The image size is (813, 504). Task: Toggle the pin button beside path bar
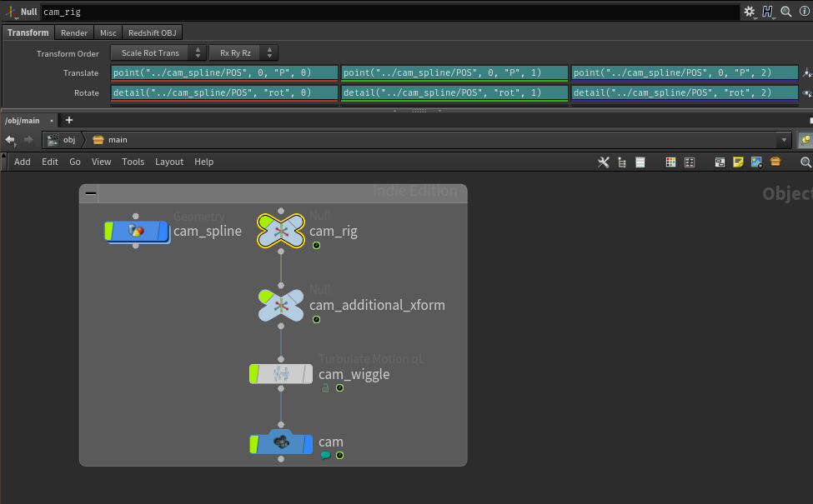805,140
